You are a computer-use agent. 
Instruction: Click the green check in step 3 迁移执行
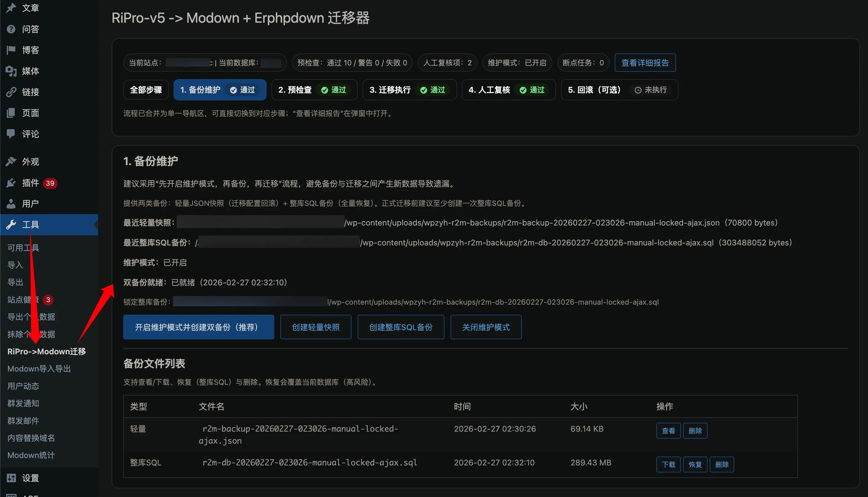[x=424, y=90]
